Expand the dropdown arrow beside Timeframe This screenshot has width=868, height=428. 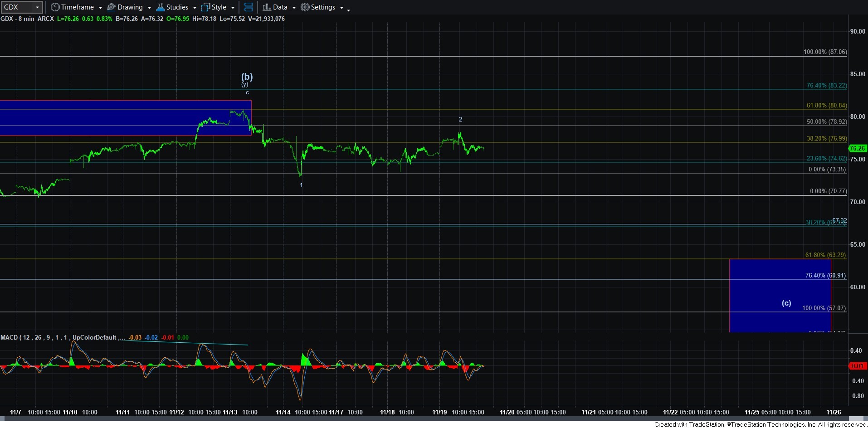100,8
